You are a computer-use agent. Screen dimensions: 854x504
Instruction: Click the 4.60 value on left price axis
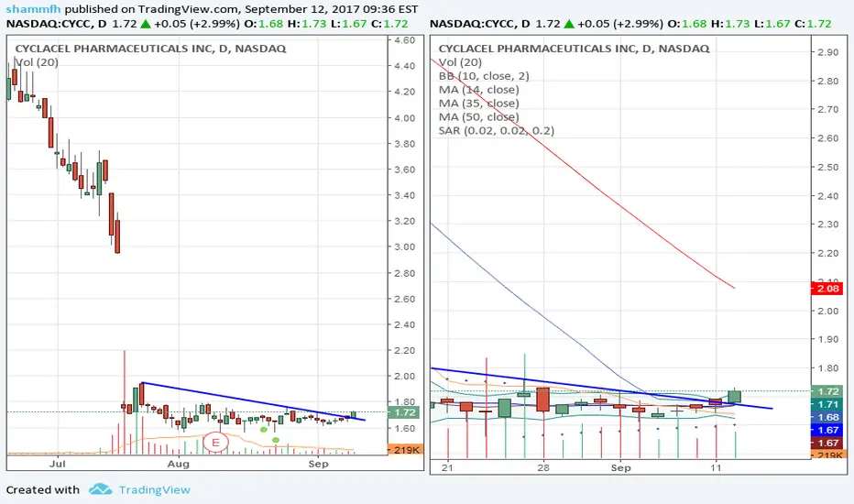405,40
